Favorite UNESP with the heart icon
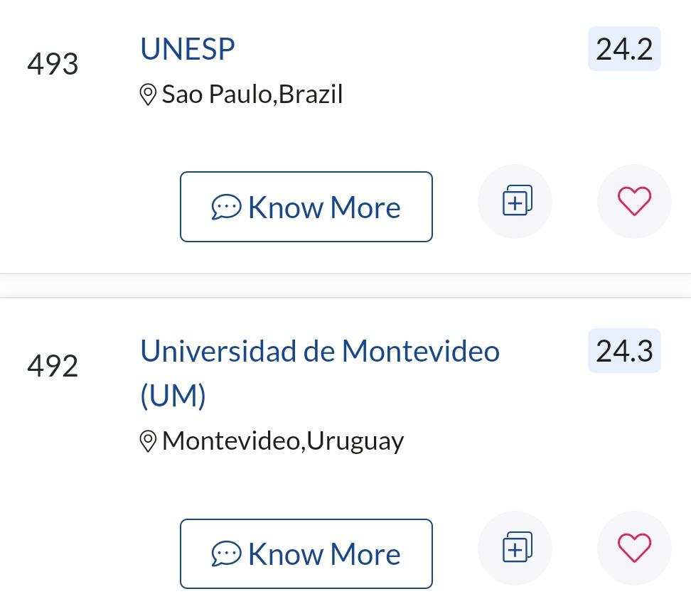691x616 pixels. (x=634, y=202)
